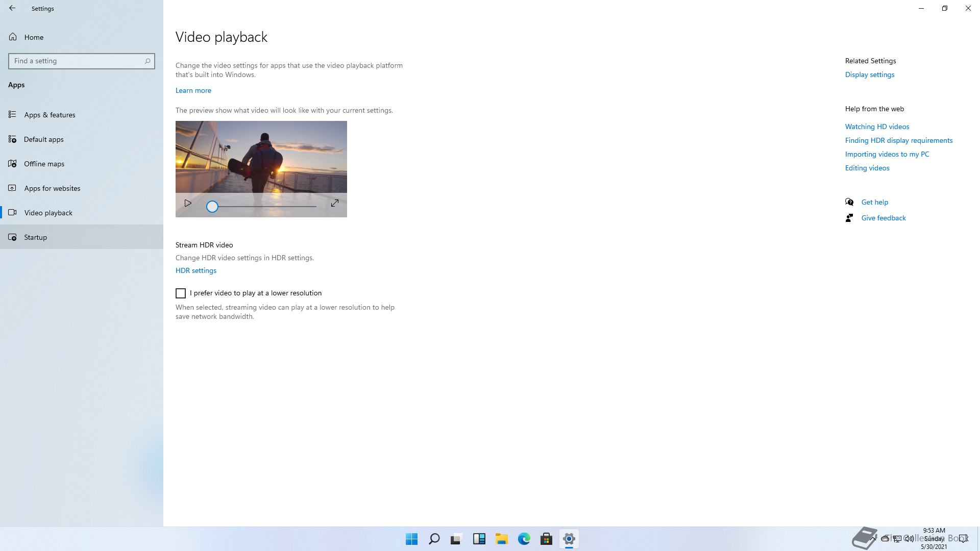
Task: Open the Windows Start menu
Action: (411, 539)
